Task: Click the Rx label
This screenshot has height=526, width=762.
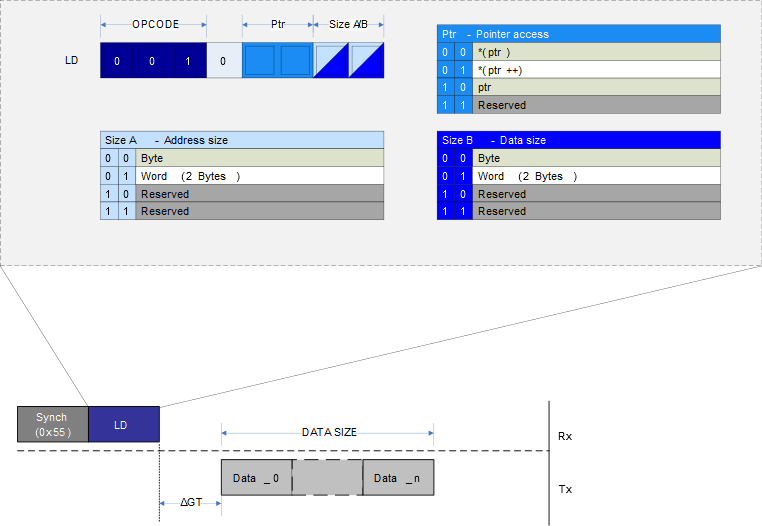Action: tap(565, 437)
